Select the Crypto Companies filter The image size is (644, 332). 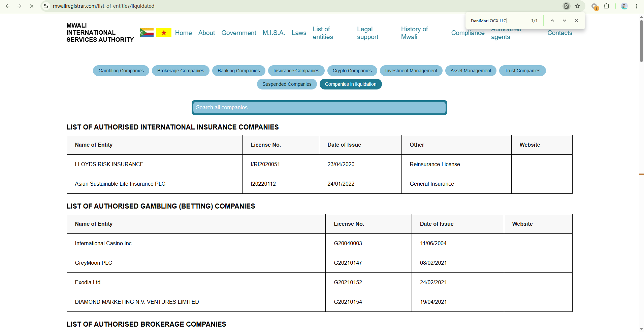click(352, 71)
